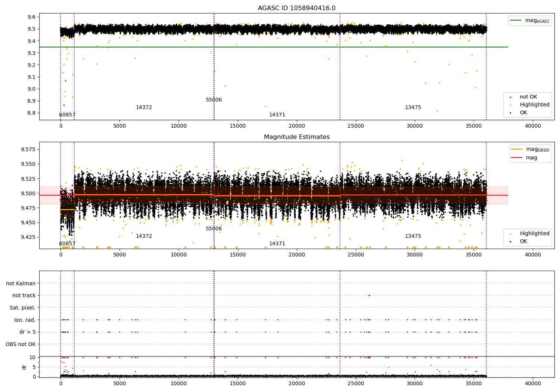Viewport: 560px width, 392px height.
Task: Click OBSID label 60857 in top plot
Action: pyautogui.click(x=67, y=115)
